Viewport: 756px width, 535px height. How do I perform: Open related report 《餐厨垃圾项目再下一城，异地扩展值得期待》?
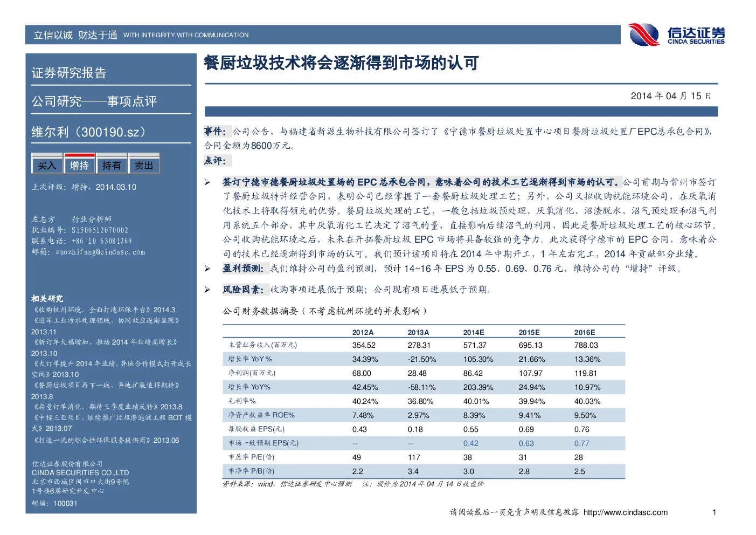(x=106, y=385)
